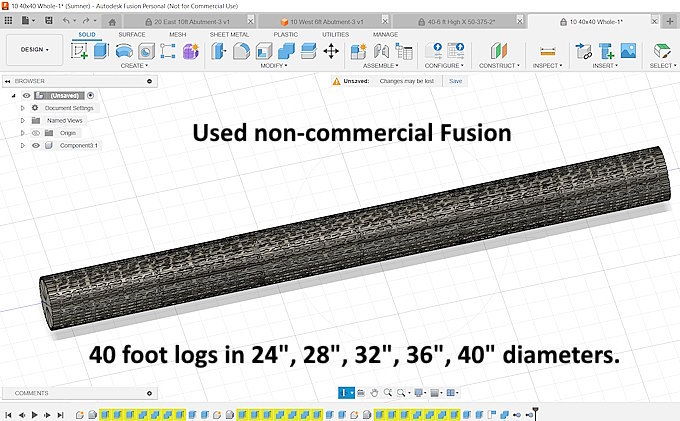Click the Pan hand icon
Viewport: 680px width, 421px height.
pos(374,393)
